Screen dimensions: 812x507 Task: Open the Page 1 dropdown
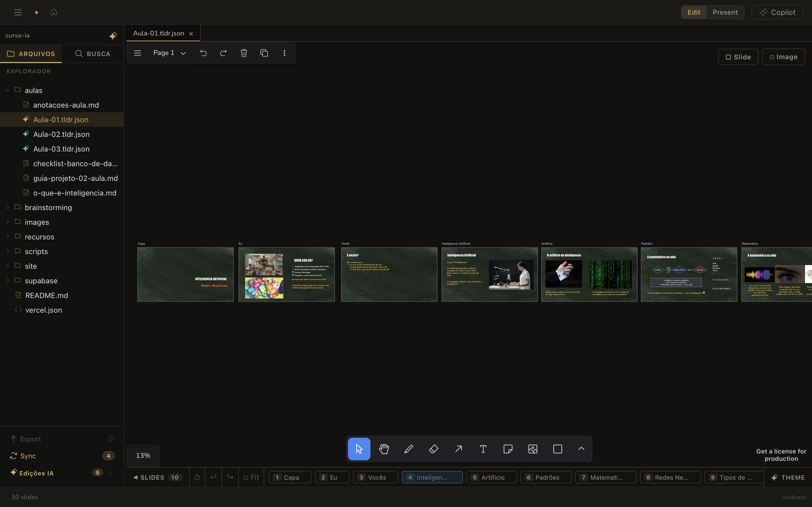pos(169,53)
